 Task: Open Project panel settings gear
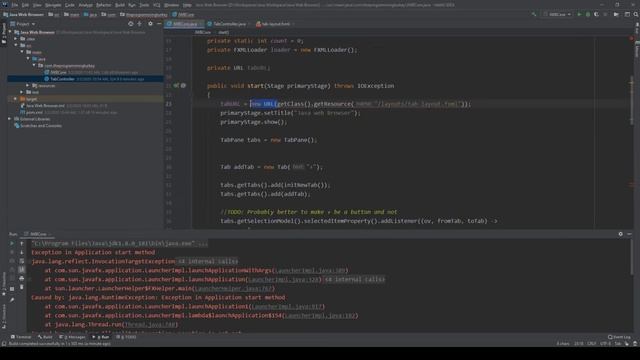click(150, 24)
